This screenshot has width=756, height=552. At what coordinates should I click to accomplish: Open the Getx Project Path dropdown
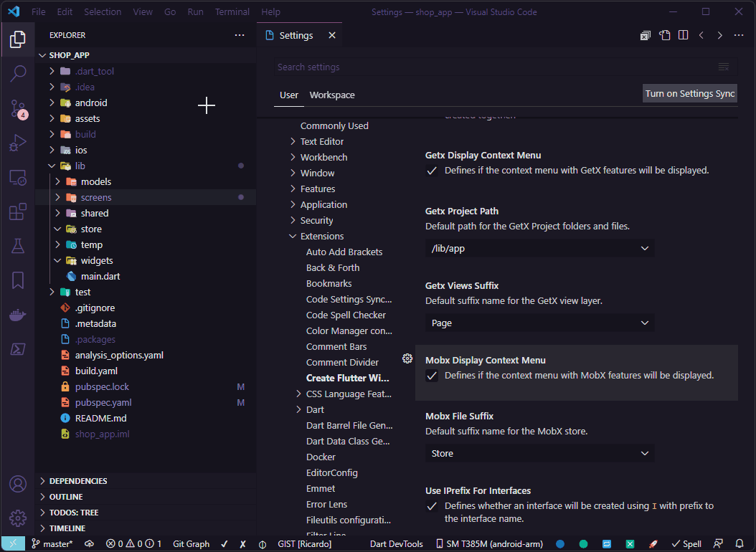pyautogui.click(x=539, y=249)
